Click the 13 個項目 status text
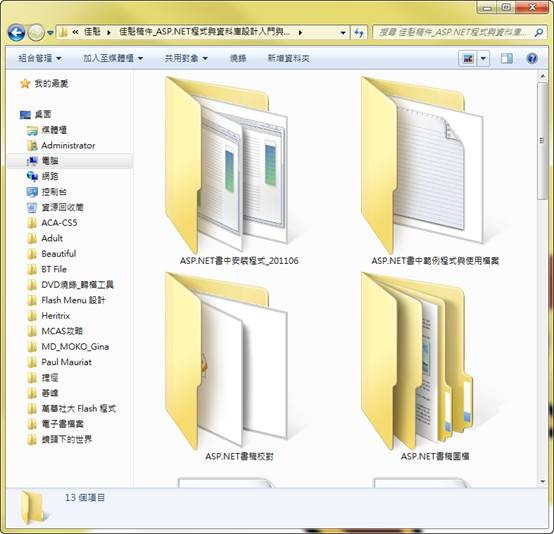Image resolution: width=554 pixels, height=534 pixels. tap(85, 498)
